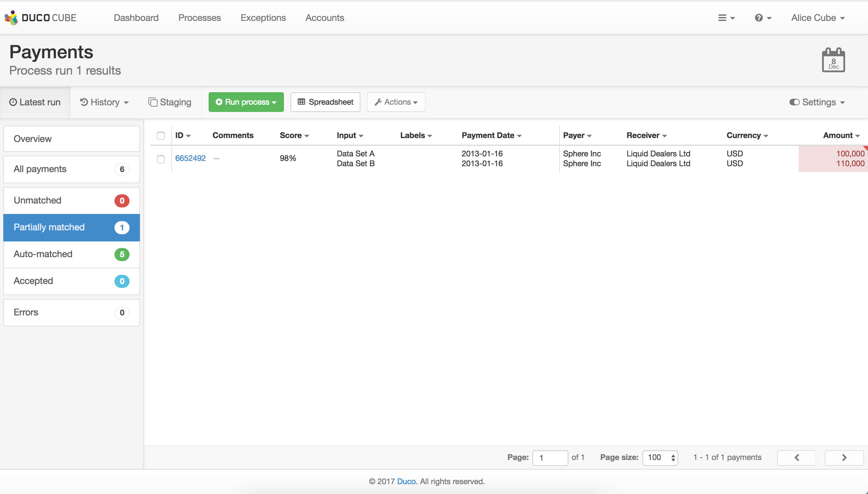The height and width of the screenshot is (494, 868).
Task: Go to next page arrow
Action: tap(844, 458)
